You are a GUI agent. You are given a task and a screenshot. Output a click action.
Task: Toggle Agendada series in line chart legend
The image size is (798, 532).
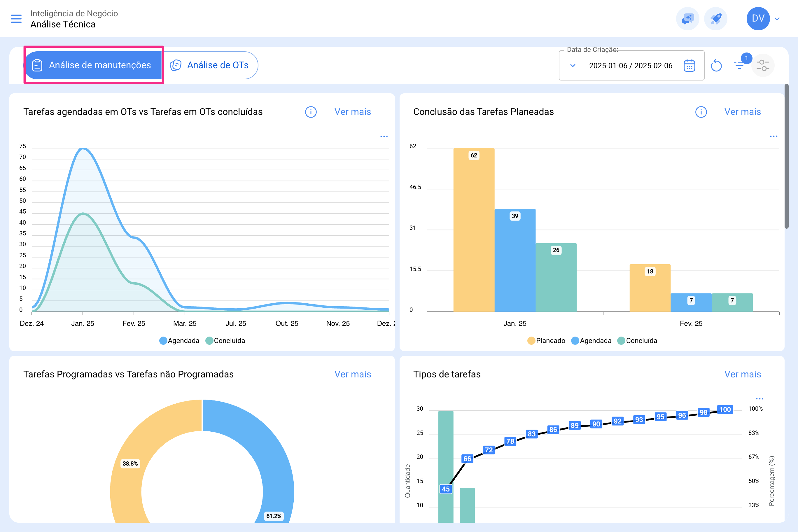179,341
